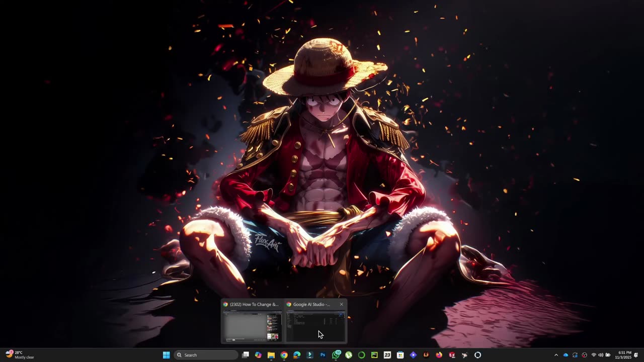The image size is (644, 362).
Task: Open the terminal-style app next to Edge
Action: [x=310, y=355]
